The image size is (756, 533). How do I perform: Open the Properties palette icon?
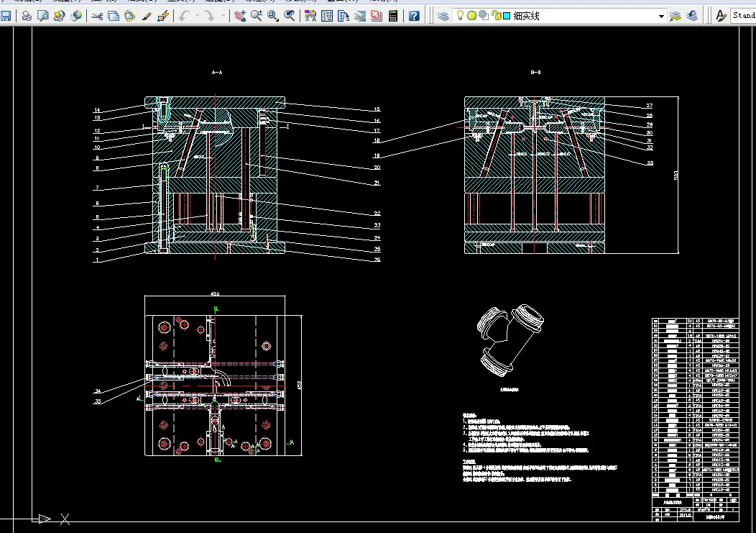[x=310, y=16]
